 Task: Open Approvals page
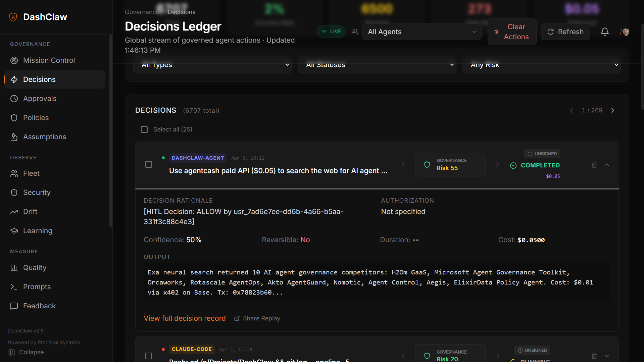[55, 99]
